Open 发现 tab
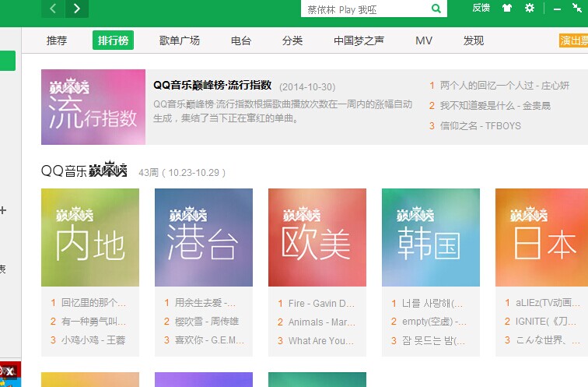 (474, 40)
